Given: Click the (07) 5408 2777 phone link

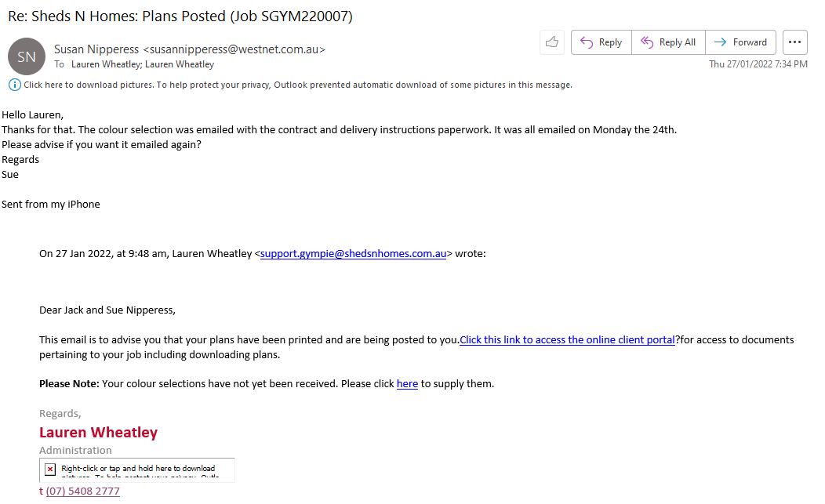Looking at the screenshot, I should point(82,491).
